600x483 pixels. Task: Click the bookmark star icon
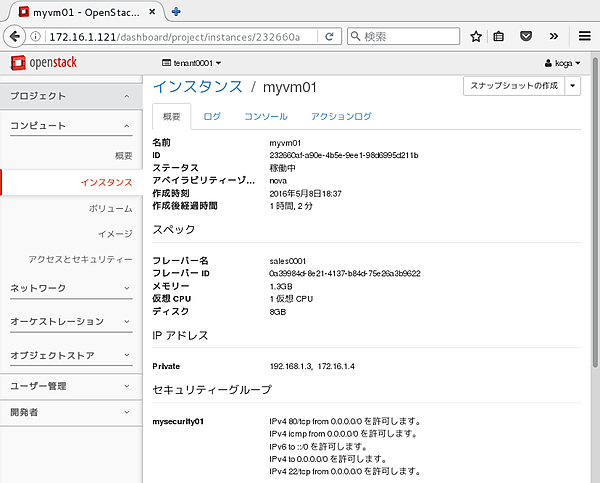[x=476, y=36]
